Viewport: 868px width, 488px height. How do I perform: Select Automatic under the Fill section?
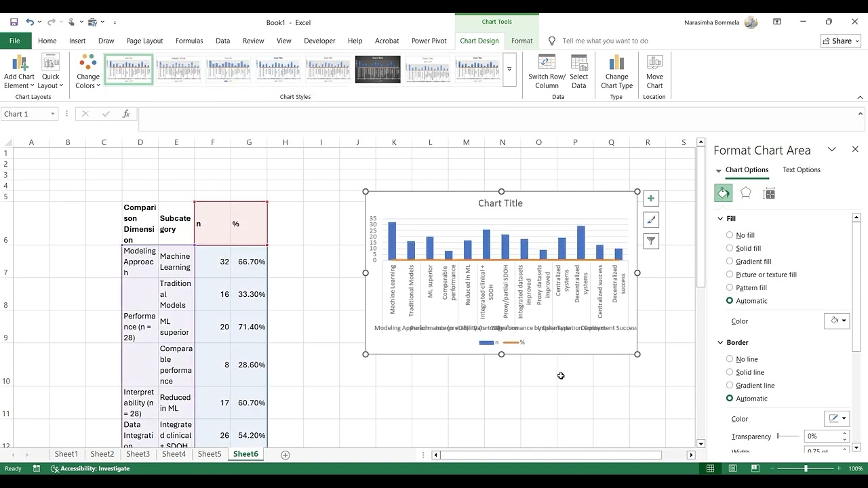click(730, 300)
